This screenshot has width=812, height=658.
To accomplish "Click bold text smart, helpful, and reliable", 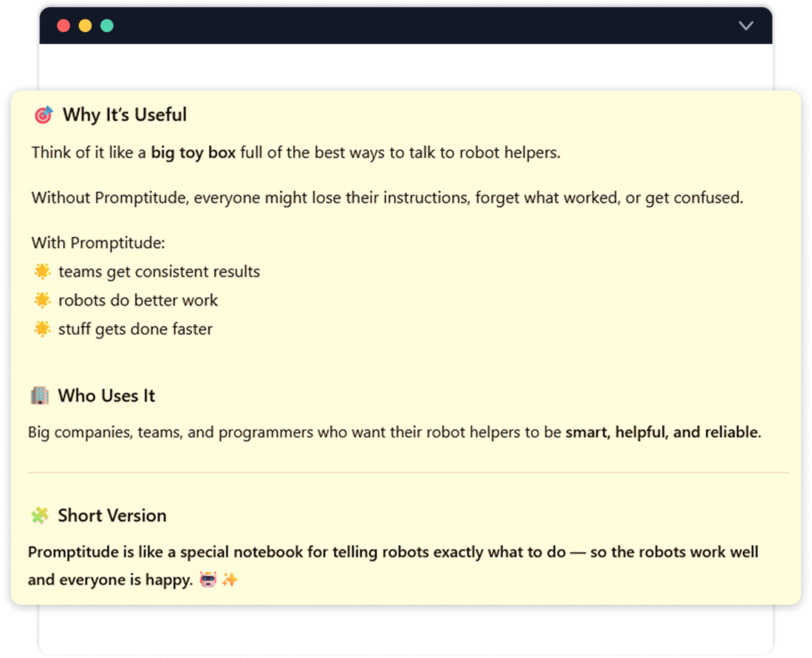I will [663, 432].
